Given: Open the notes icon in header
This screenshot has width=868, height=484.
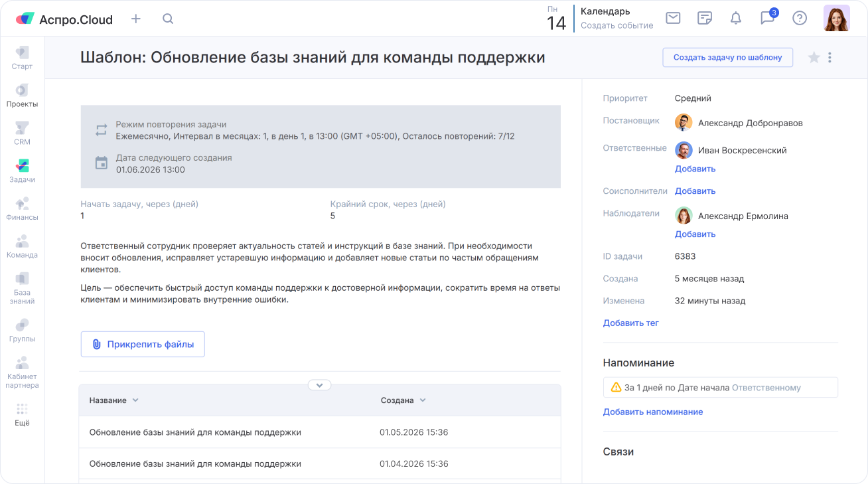Looking at the screenshot, I should (x=704, y=18).
